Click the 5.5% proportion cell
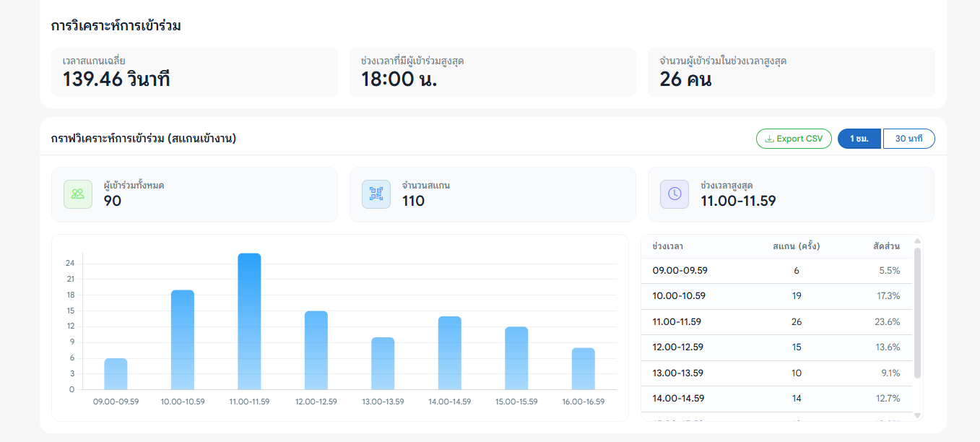The image size is (980, 442). [x=890, y=271]
